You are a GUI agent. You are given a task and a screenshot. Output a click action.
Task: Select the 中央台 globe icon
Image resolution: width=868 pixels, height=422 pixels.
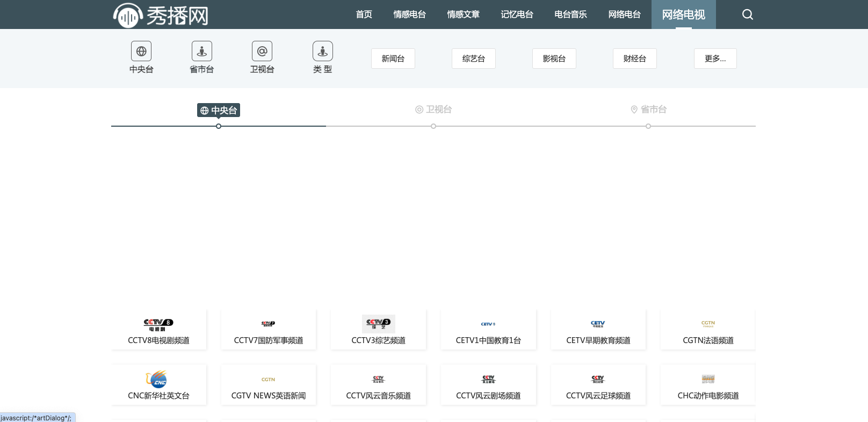coord(141,51)
